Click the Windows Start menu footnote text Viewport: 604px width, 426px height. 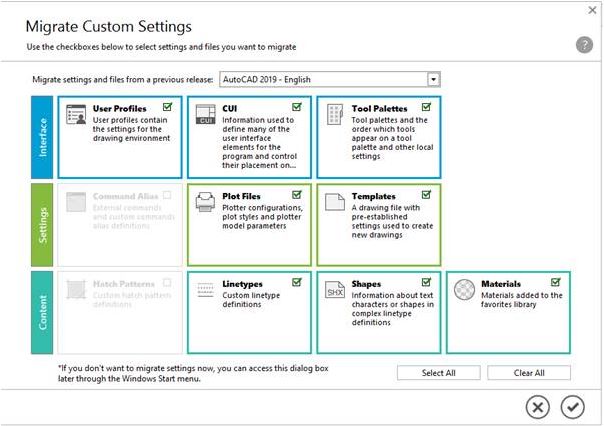click(x=193, y=373)
